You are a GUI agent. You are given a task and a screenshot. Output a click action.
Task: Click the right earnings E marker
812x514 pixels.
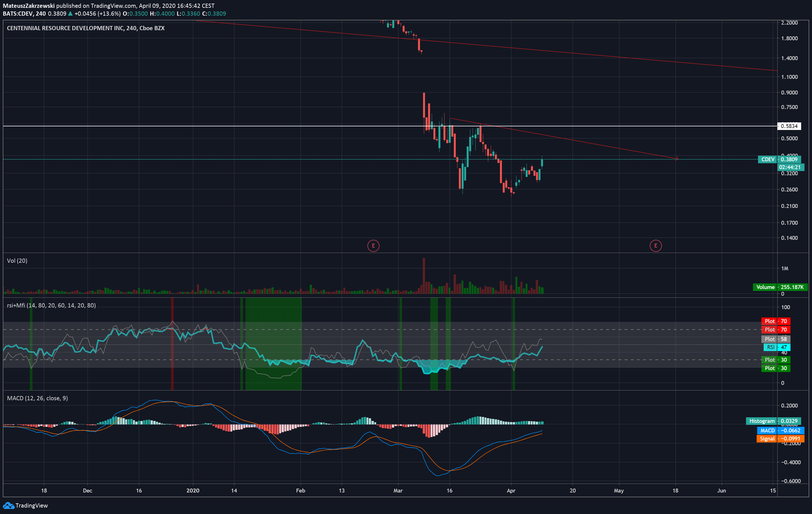(x=655, y=246)
